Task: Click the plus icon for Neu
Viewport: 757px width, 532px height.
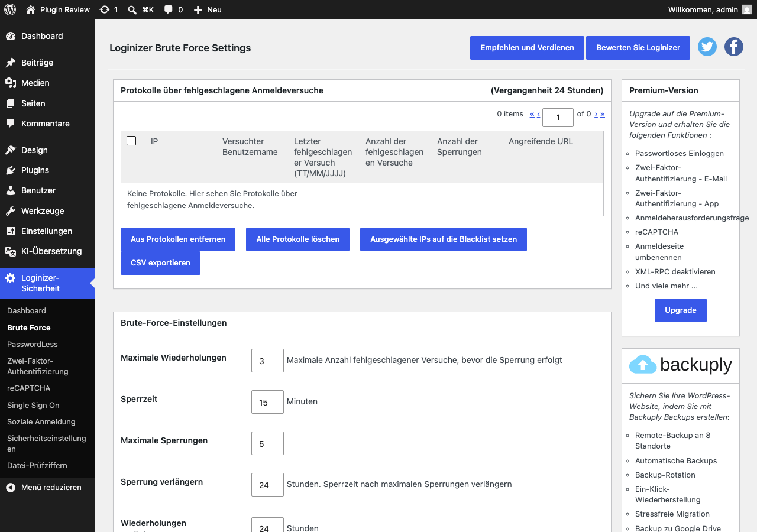Action: point(198,9)
